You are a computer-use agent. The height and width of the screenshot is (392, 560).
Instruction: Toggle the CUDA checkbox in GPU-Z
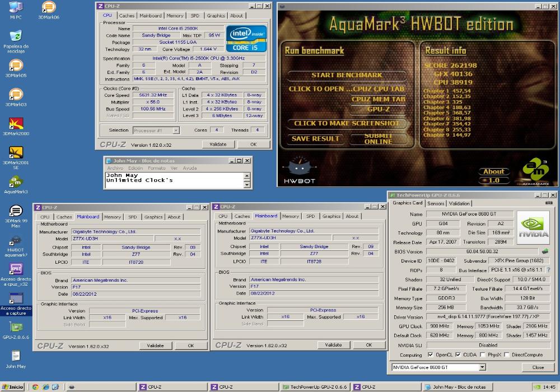[x=458, y=354]
